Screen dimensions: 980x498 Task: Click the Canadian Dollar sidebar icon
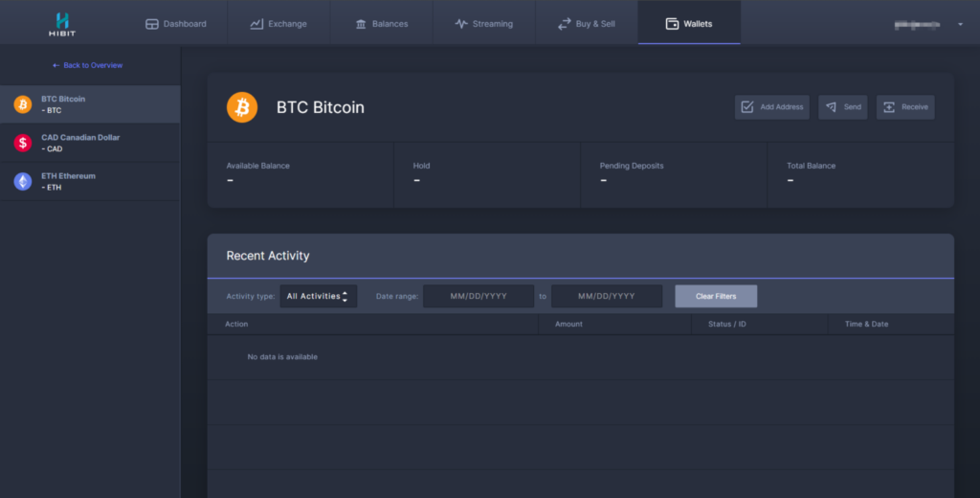point(23,143)
